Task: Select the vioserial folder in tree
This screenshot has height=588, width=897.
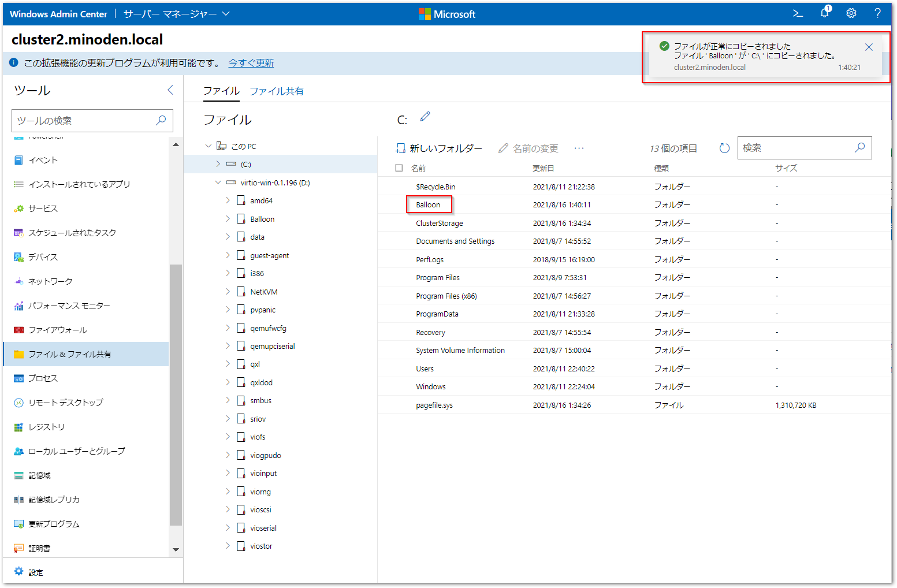Action: pyautogui.click(x=263, y=528)
